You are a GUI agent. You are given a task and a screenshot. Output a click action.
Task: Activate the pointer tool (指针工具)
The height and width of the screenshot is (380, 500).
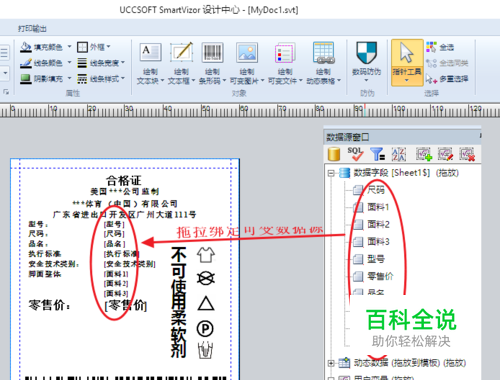pyautogui.click(x=407, y=63)
